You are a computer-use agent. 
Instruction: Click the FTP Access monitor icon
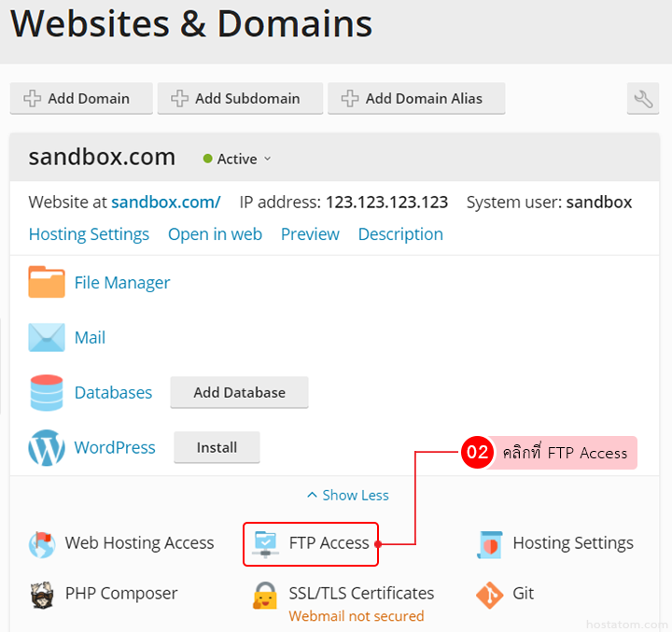pyautogui.click(x=266, y=543)
